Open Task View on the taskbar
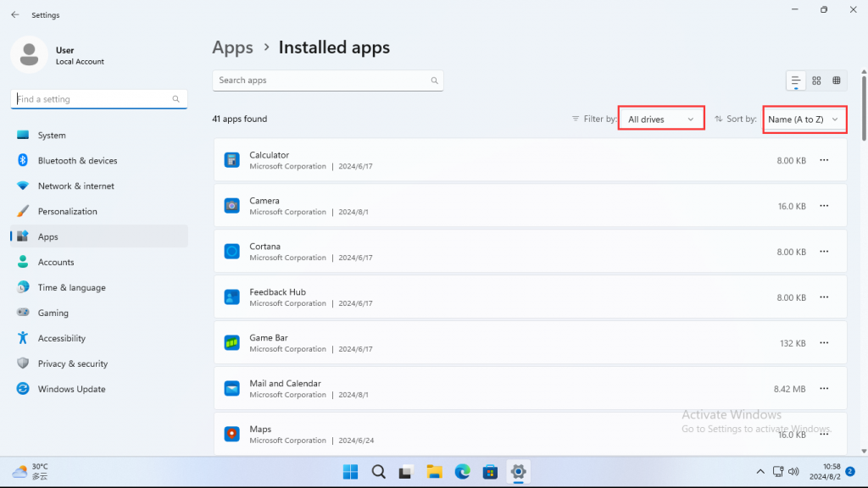This screenshot has height=488, width=868. (x=406, y=472)
